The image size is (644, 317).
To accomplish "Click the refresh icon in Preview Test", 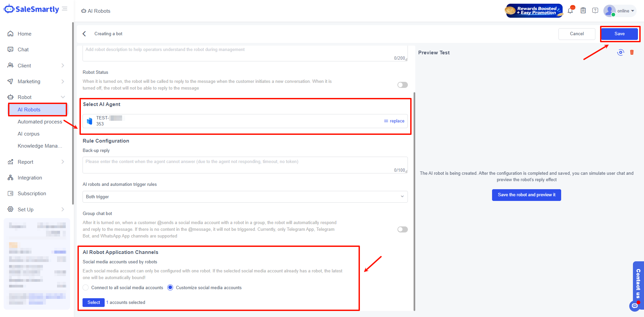I will point(621,52).
